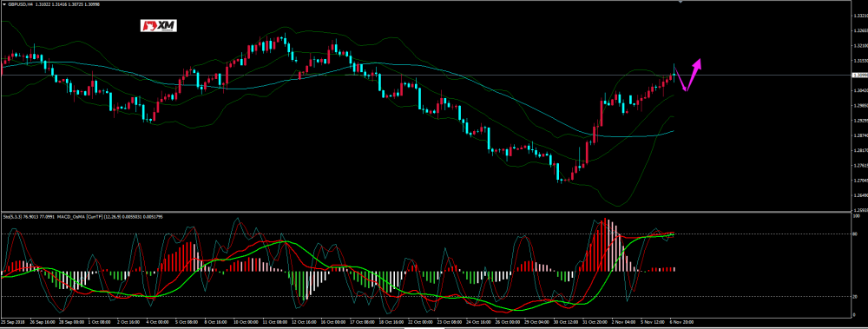Click the 1.30420 price axis label

point(860,90)
